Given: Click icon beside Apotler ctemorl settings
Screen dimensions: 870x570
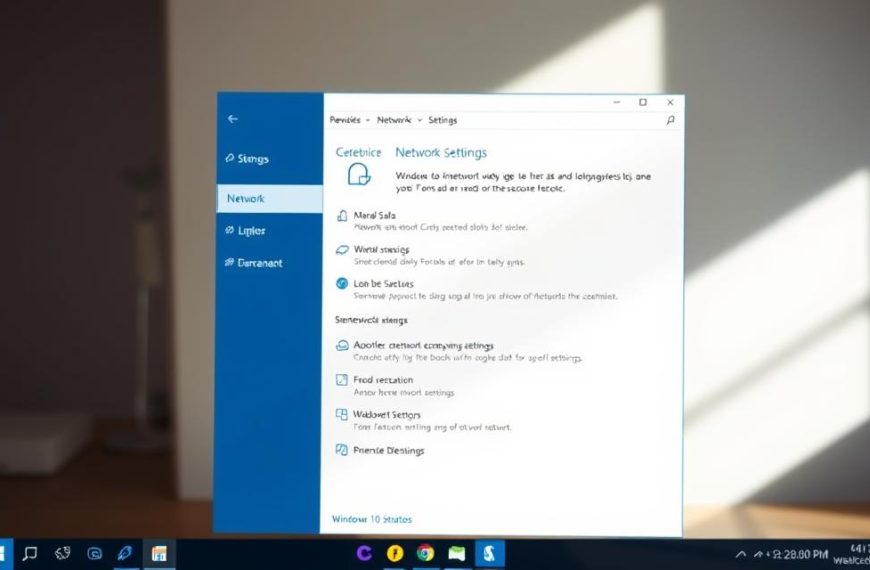Looking at the screenshot, I should pos(342,345).
